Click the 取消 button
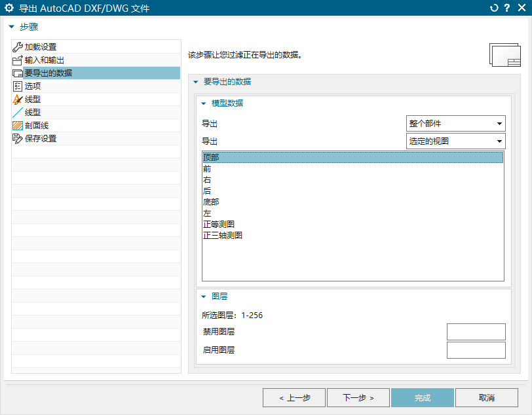This screenshot has height=415, width=532. (x=486, y=397)
